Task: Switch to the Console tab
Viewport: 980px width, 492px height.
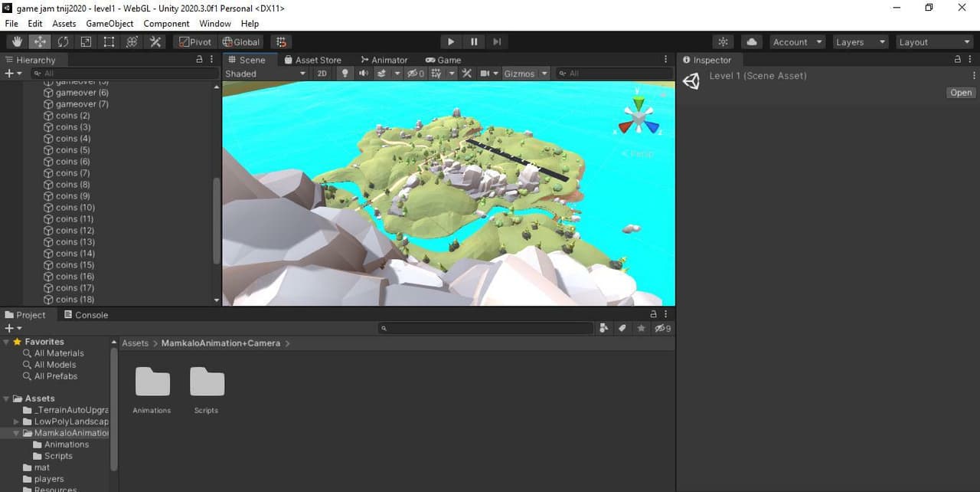Action: [86, 315]
